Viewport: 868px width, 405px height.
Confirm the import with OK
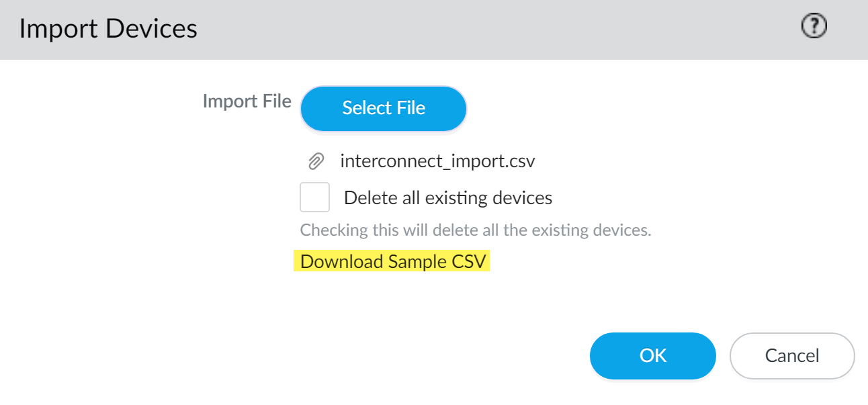tap(652, 355)
